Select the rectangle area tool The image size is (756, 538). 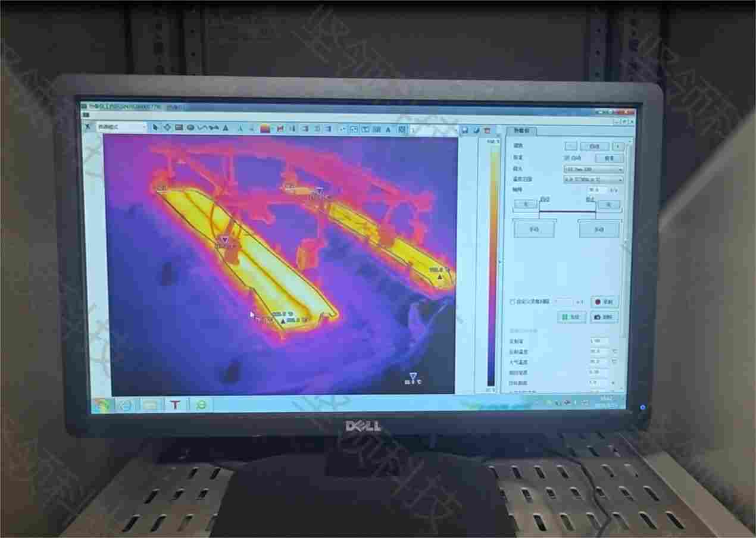179,127
